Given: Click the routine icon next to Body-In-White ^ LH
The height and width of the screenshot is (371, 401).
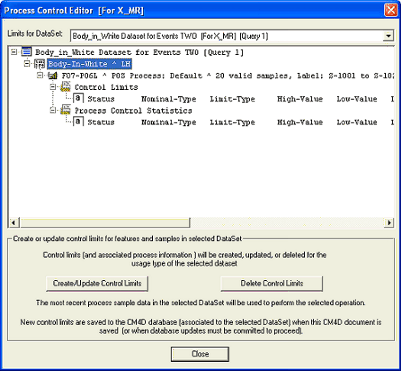Looking at the screenshot, I should coord(40,64).
